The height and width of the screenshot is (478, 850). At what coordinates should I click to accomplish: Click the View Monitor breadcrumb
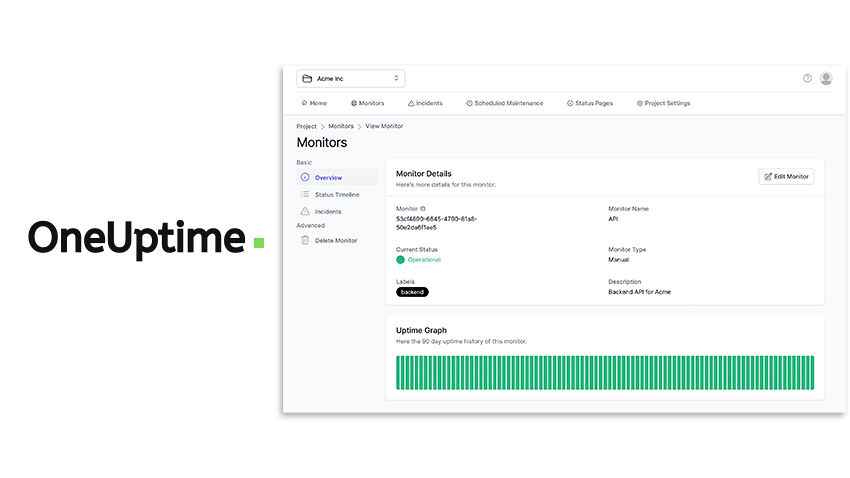click(x=384, y=126)
